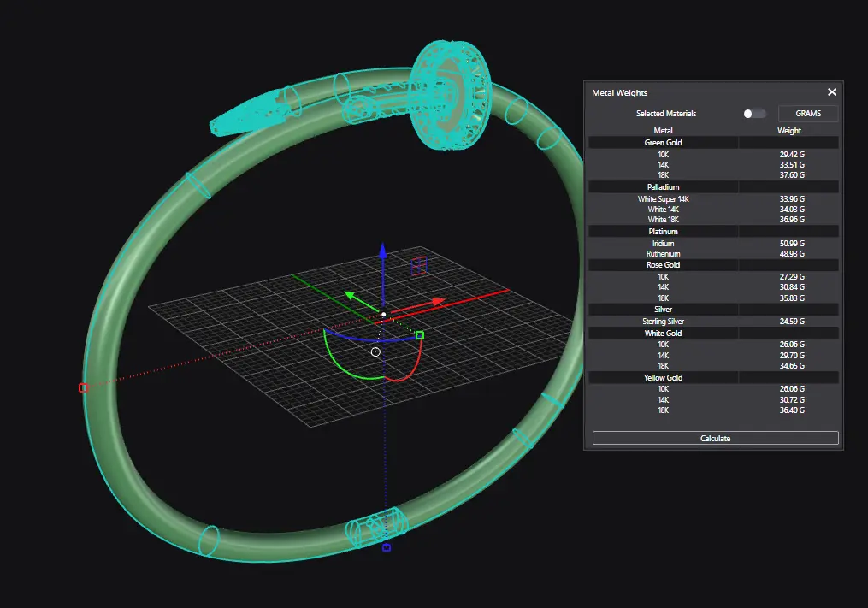Click the blue scale handle below the bracelet
The width and height of the screenshot is (868, 608).
(387, 547)
